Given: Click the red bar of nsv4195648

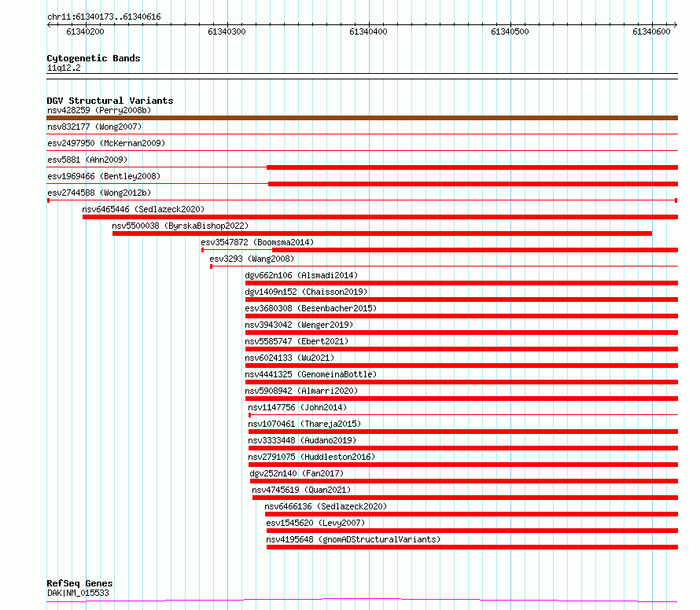Looking at the screenshot, I should click(473, 547).
